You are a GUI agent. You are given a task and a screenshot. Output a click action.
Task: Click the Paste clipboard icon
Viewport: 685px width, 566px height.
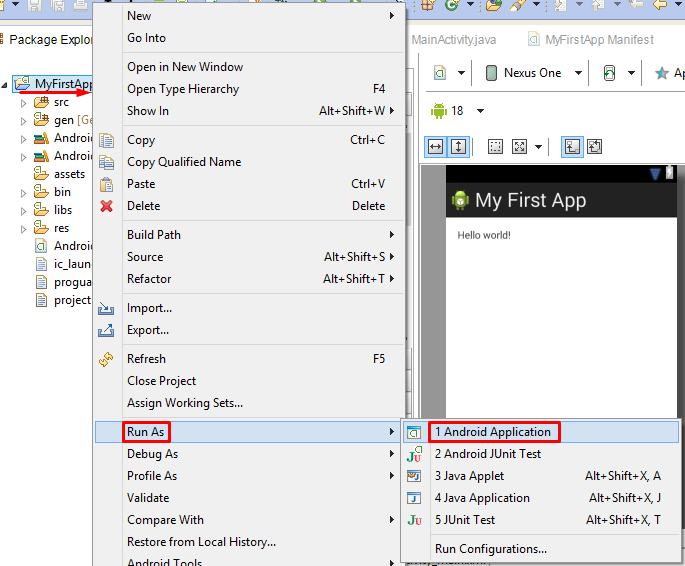pos(106,184)
